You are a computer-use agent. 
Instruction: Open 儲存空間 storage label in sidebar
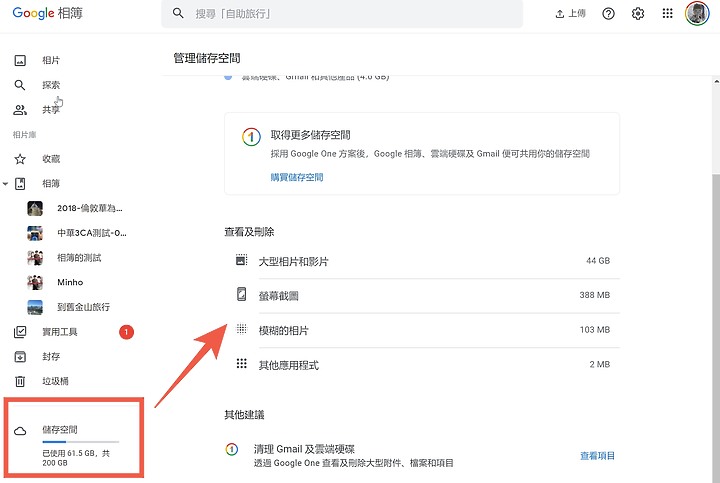60,430
